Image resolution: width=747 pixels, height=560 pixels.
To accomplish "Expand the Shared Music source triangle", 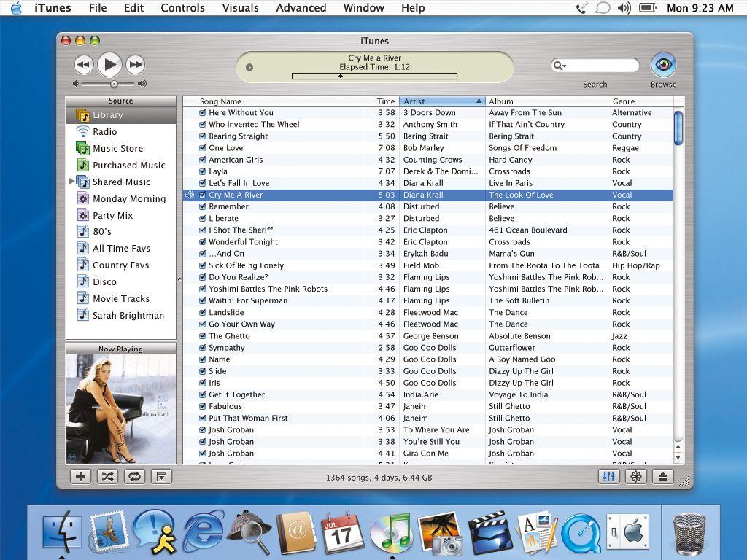I will click(x=71, y=182).
